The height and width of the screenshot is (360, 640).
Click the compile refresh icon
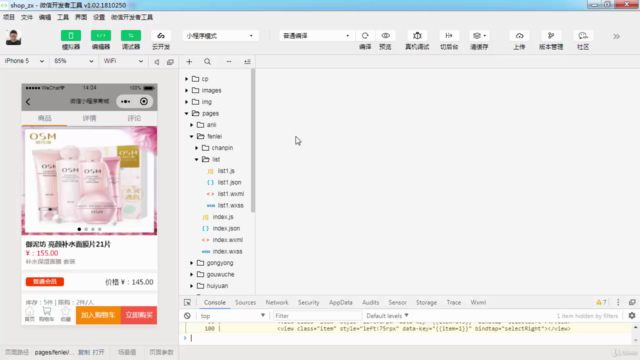pos(365,36)
